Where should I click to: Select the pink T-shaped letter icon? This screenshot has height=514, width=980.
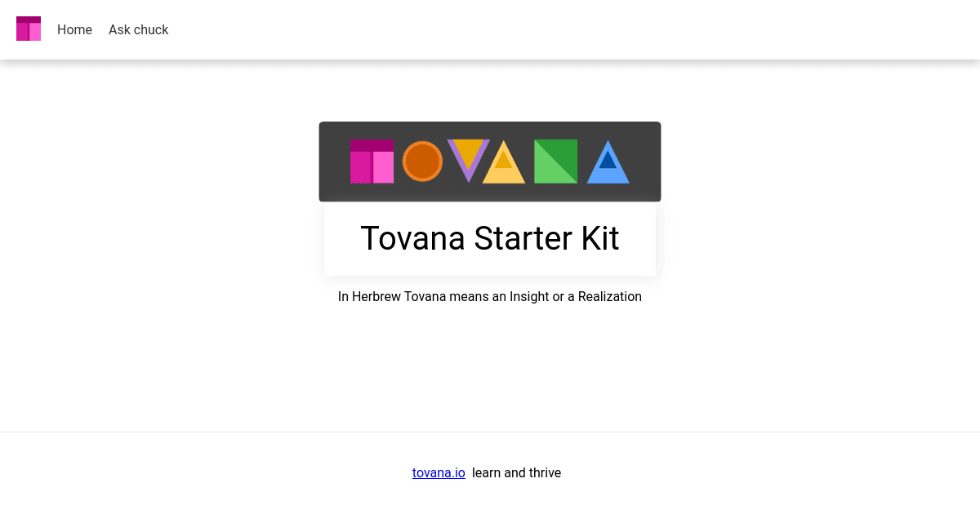point(372,160)
